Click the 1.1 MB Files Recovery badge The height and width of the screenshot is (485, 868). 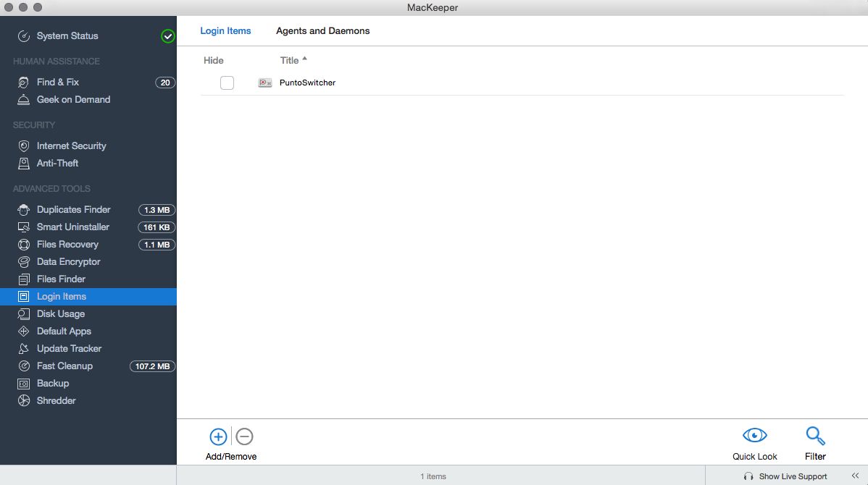click(x=157, y=245)
